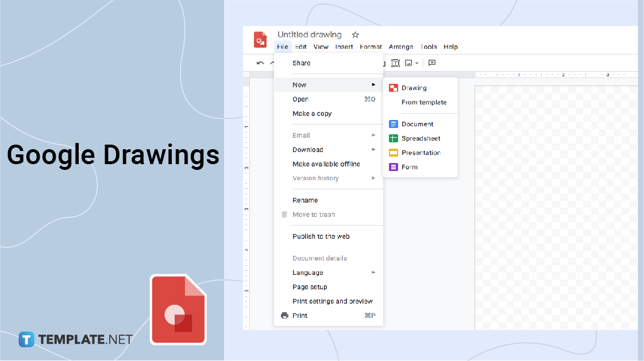Open the image options dropdown arrow

[x=417, y=63]
